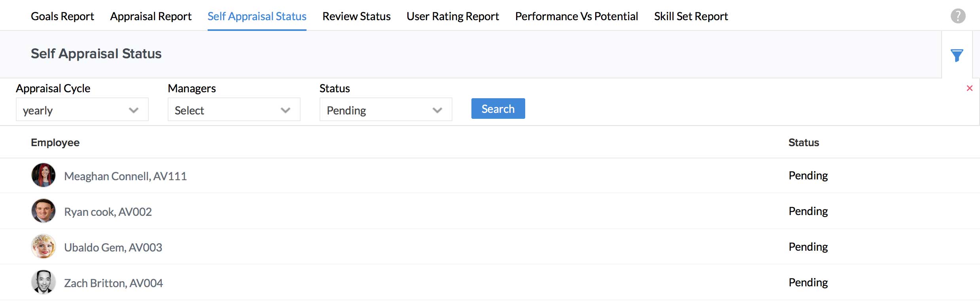980x301 pixels.
Task: Expand the Managers select dropdown
Action: [x=234, y=110]
